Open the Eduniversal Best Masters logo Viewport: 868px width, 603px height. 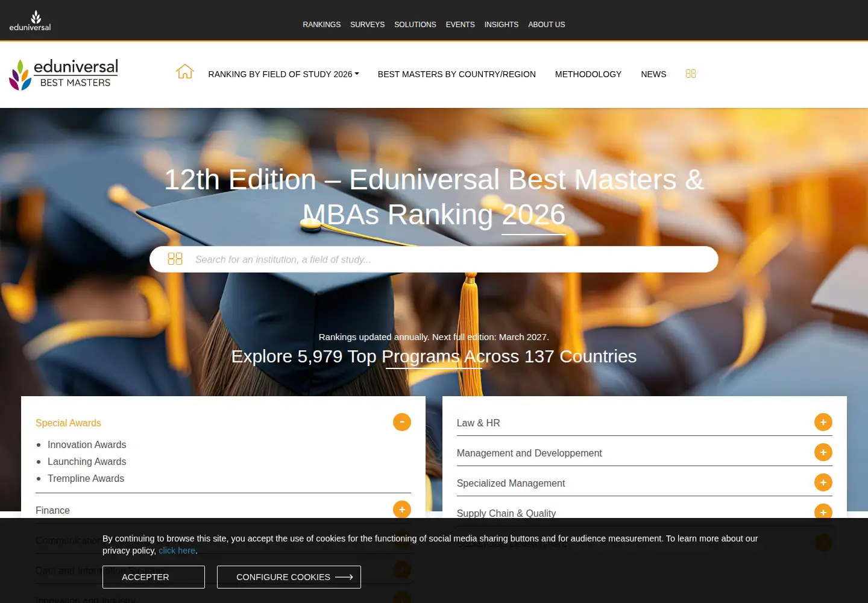(x=63, y=74)
